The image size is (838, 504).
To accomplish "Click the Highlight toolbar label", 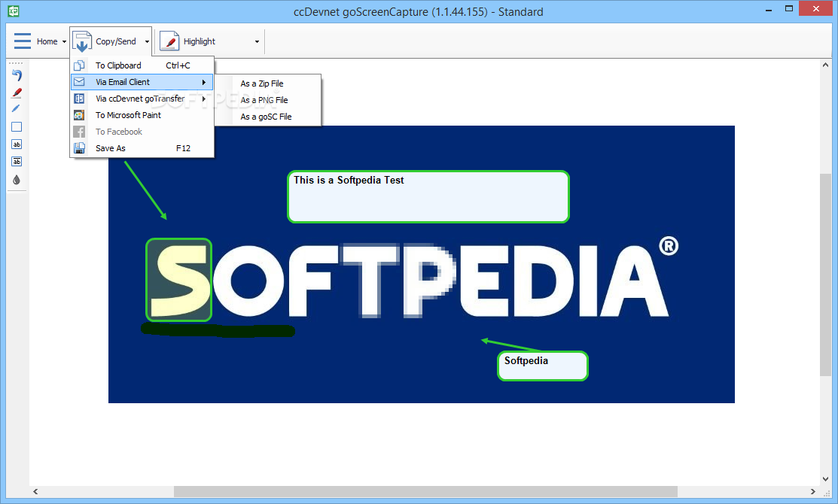I will tap(200, 41).
